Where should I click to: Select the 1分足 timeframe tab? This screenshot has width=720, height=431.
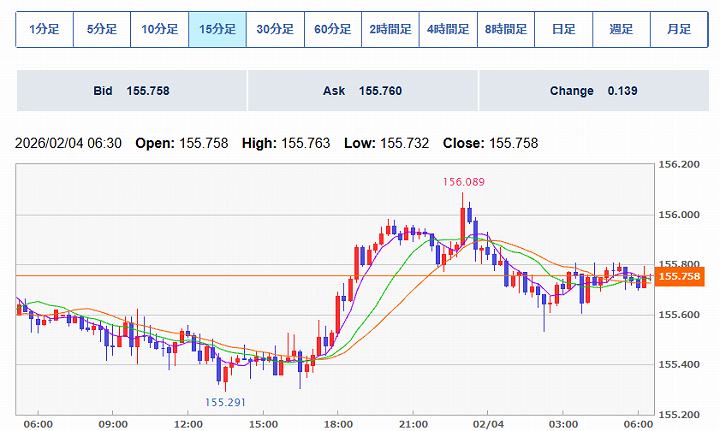tap(44, 30)
